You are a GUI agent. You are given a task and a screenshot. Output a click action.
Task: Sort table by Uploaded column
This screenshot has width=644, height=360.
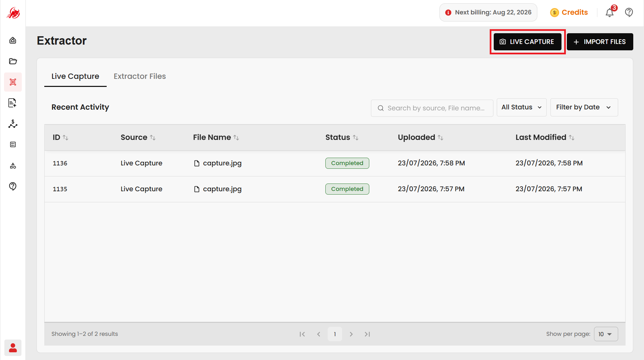(x=440, y=138)
